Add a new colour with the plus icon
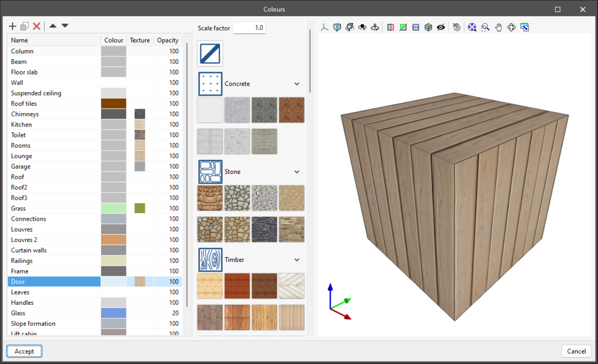Viewport: 598px width, 364px height. (x=12, y=26)
